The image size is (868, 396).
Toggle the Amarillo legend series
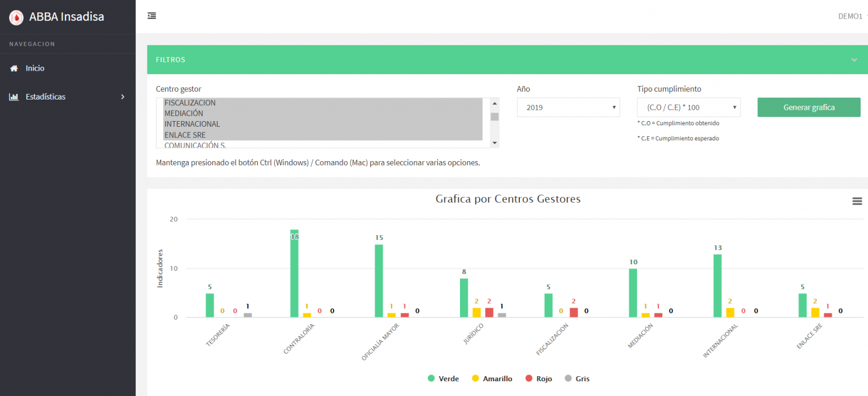(492, 378)
